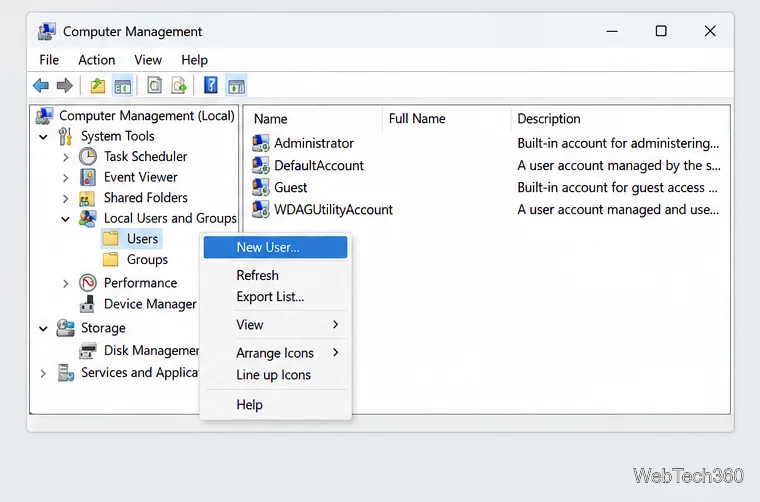
Task: Click the Up one level folder icon
Action: coord(98,86)
